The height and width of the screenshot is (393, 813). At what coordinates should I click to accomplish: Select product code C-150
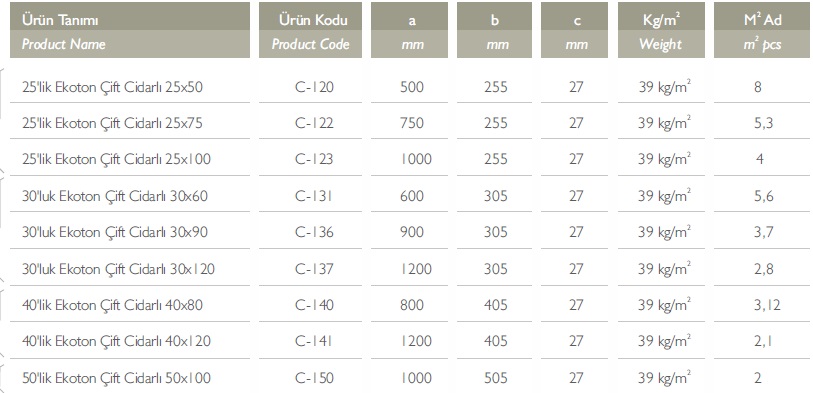314,378
